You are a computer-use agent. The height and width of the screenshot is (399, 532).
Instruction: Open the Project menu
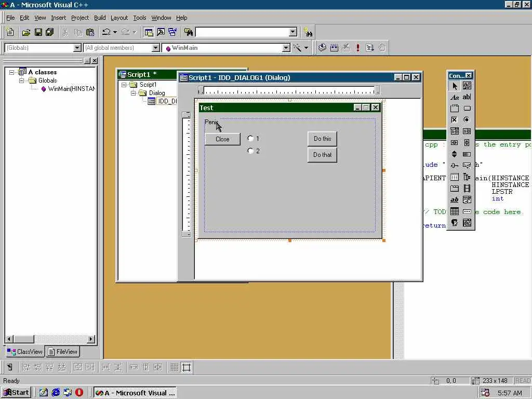[x=80, y=18]
